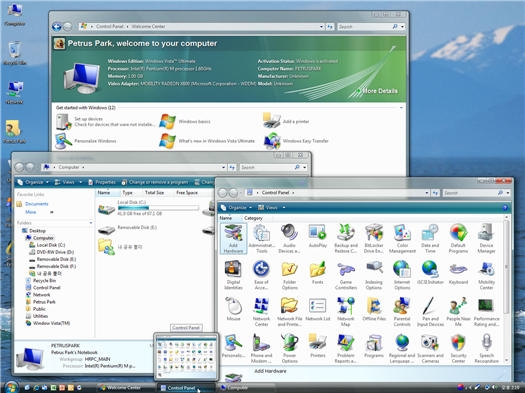Open Ease of Access icon
Viewport: 525px width, 393px height.
tap(261, 275)
